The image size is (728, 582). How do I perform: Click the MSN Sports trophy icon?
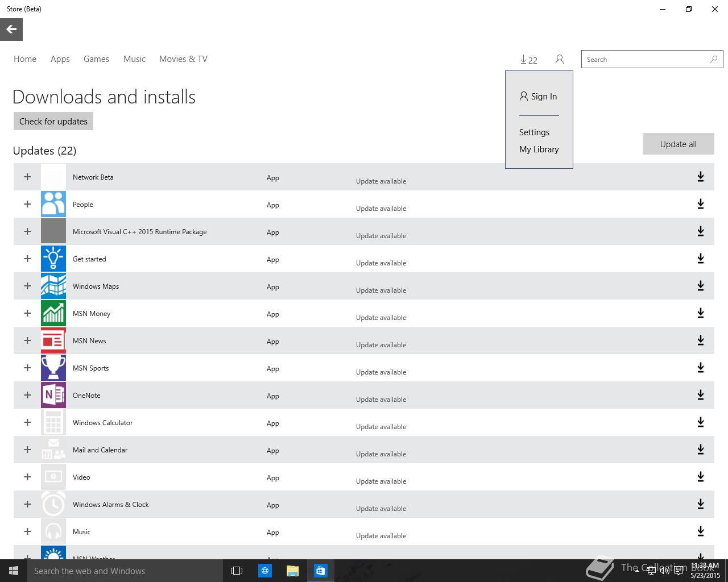pos(53,368)
